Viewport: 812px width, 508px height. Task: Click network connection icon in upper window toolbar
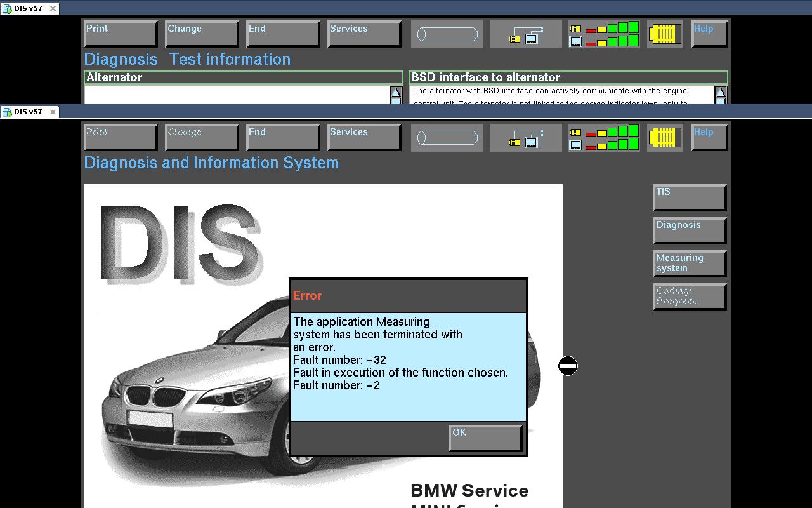point(526,34)
